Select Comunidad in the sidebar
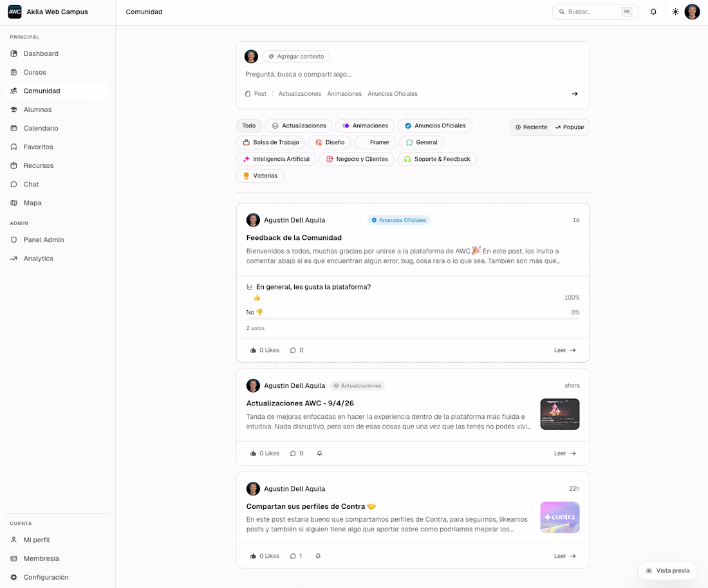Image resolution: width=708 pixels, height=588 pixels. point(57,91)
